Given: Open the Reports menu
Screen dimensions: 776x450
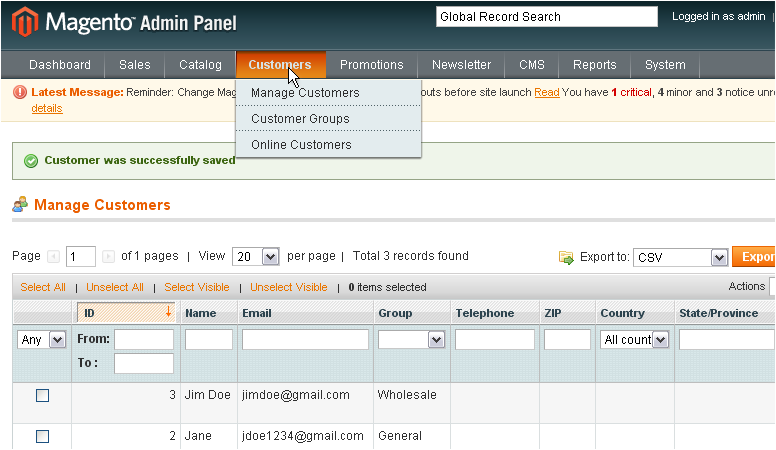Looking at the screenshot, I should click(595, 65).
